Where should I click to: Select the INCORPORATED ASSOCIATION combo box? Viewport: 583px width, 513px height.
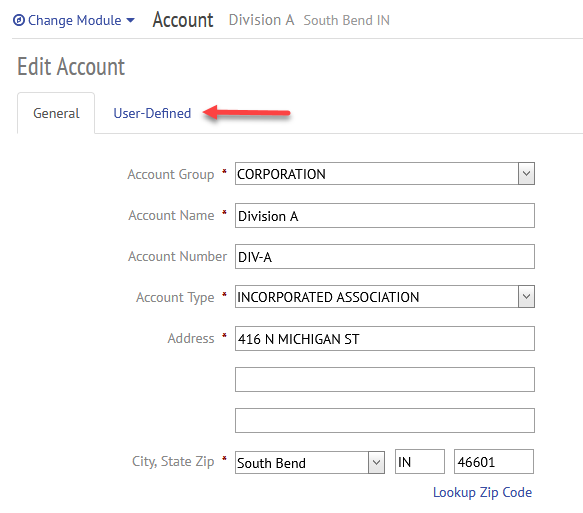pos(385,297)
